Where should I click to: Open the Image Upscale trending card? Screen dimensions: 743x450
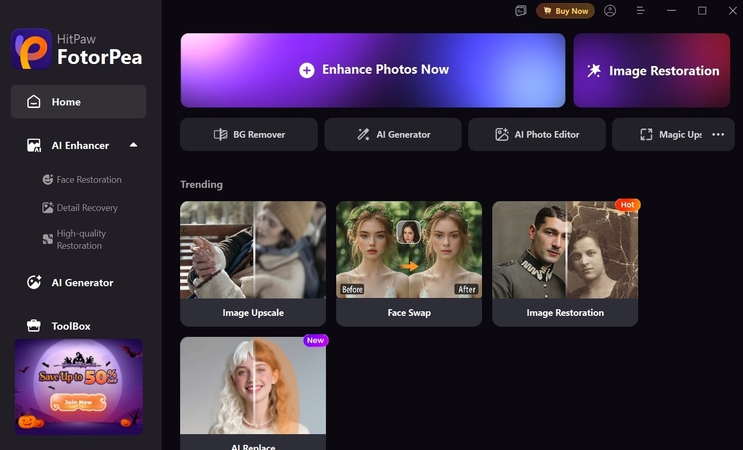(253, 263)
